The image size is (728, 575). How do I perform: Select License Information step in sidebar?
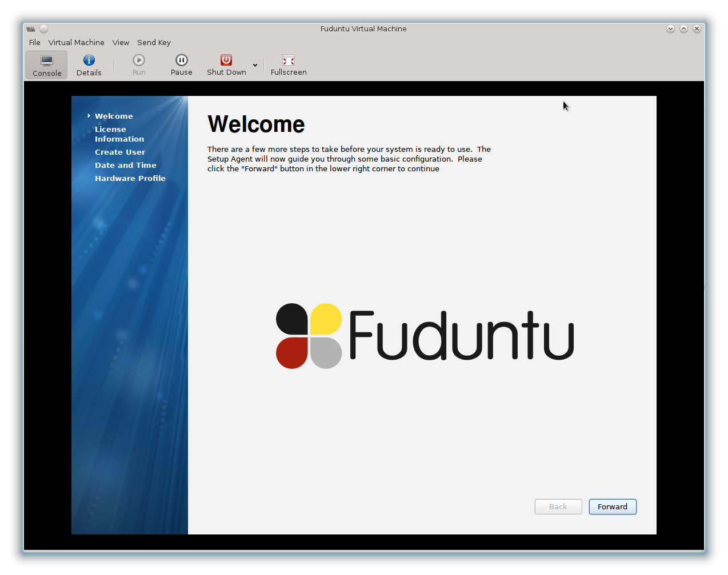[x=119, y=134]
